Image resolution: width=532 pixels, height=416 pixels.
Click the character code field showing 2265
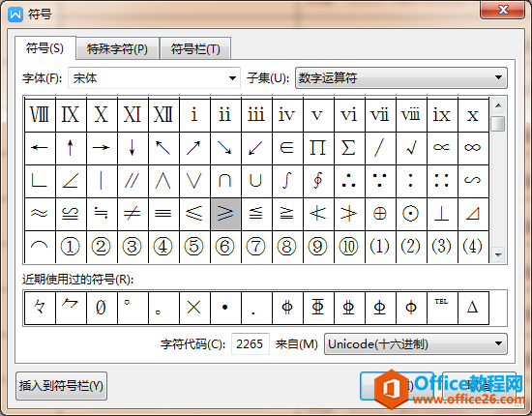pyautogui.click(x=251, y=344)
